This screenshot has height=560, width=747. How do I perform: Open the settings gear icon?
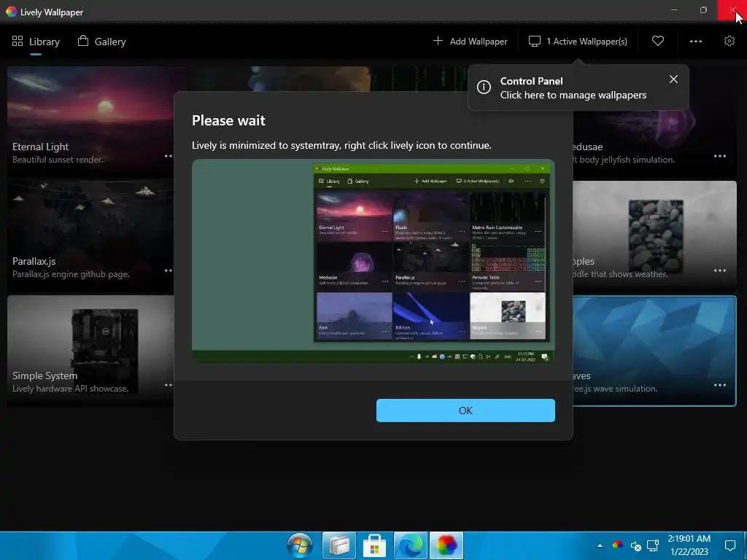[729, 41]
